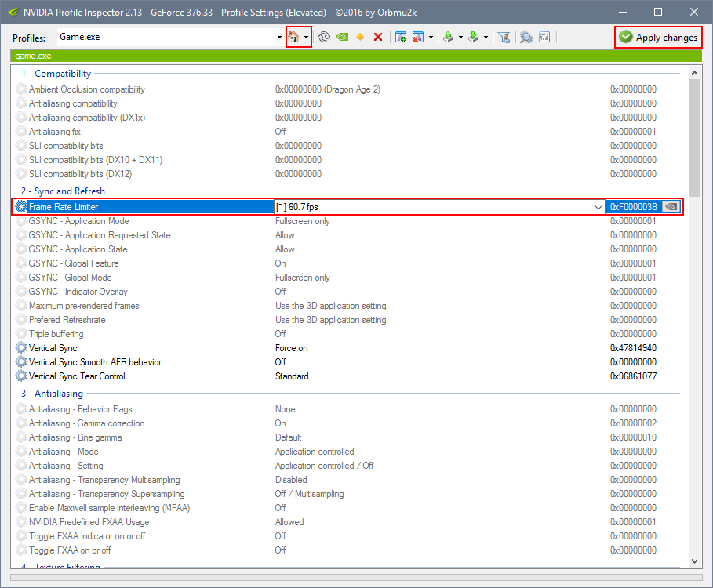This screenshot has height=588, width=713.
Task: Click the gear icon beside Triple buffering
Action: pyautogui.click(x=21, y=334)
